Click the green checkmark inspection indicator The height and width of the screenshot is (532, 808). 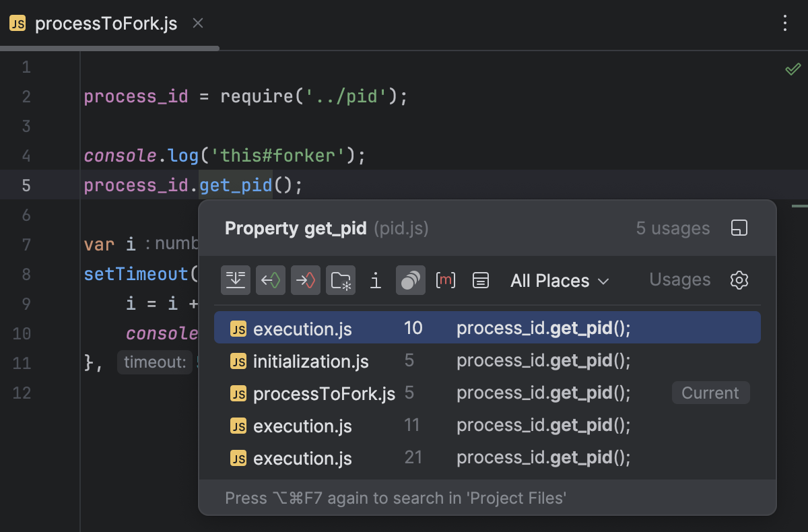[x=793, y=69]
